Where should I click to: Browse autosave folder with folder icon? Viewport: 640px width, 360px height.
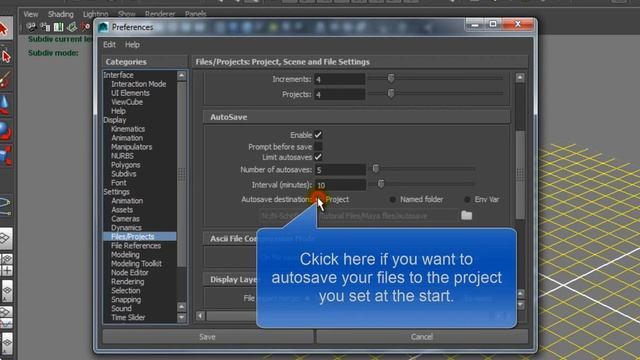coord(467,215)
